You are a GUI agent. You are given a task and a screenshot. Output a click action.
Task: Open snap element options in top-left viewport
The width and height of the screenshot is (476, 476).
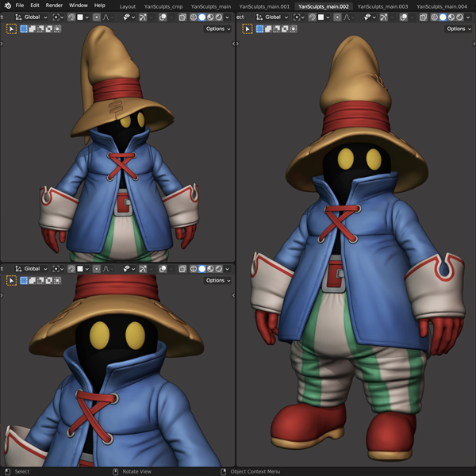(x=83, y=17)
